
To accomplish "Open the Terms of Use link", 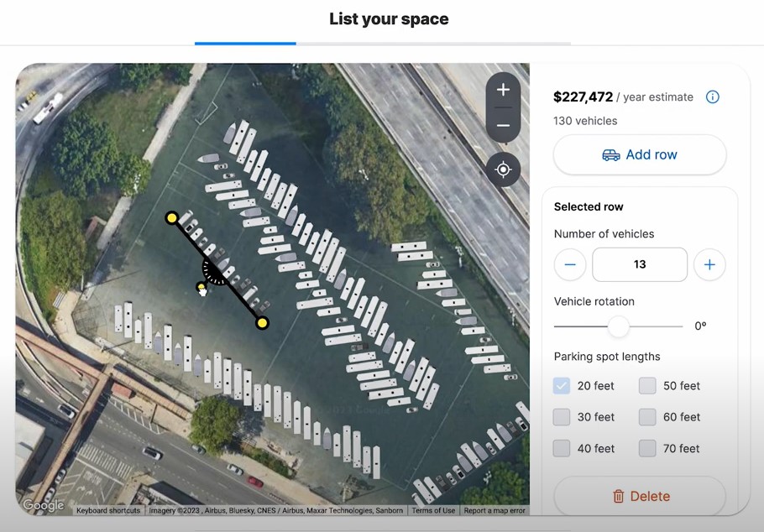I will (433, 510).
